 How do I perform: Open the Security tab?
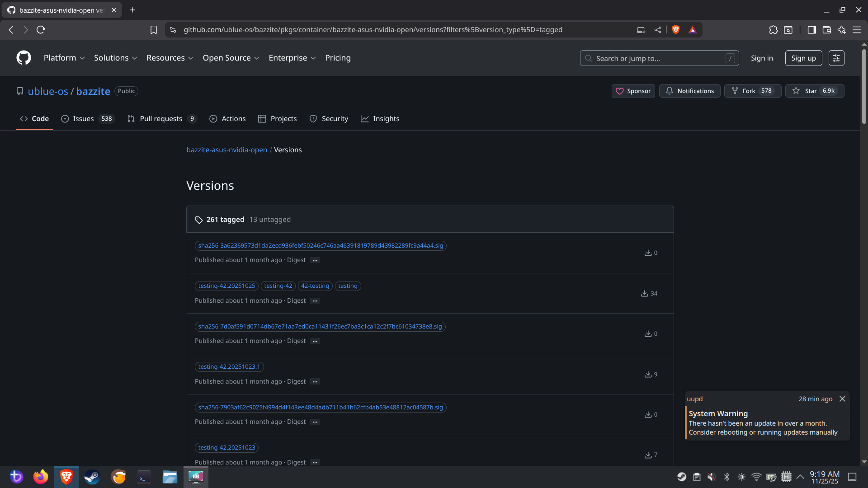[335, 118]
